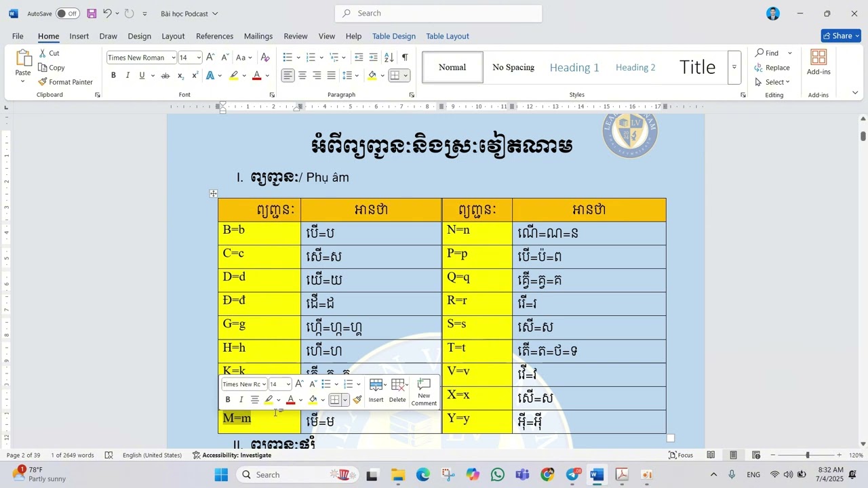Screen dimensions: 868x488
Task: Click Delete in the floating mini toolbar
Action: click(397, 391)
